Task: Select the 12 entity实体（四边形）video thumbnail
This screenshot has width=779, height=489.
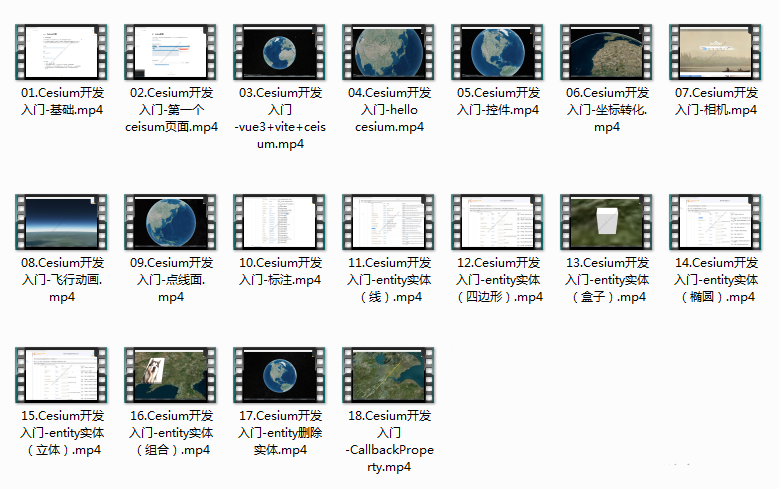Action: tap(498, 222)
